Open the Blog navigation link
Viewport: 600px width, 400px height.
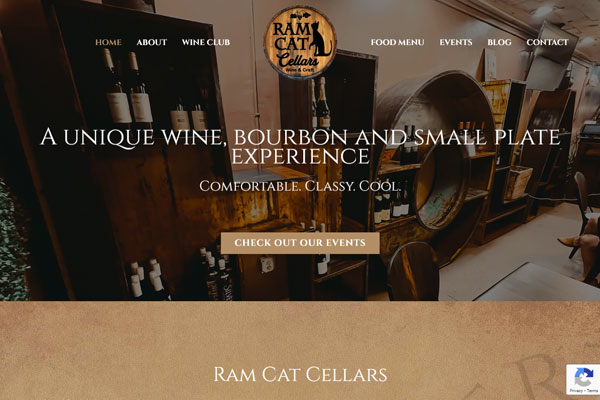[x=499, y=42]
